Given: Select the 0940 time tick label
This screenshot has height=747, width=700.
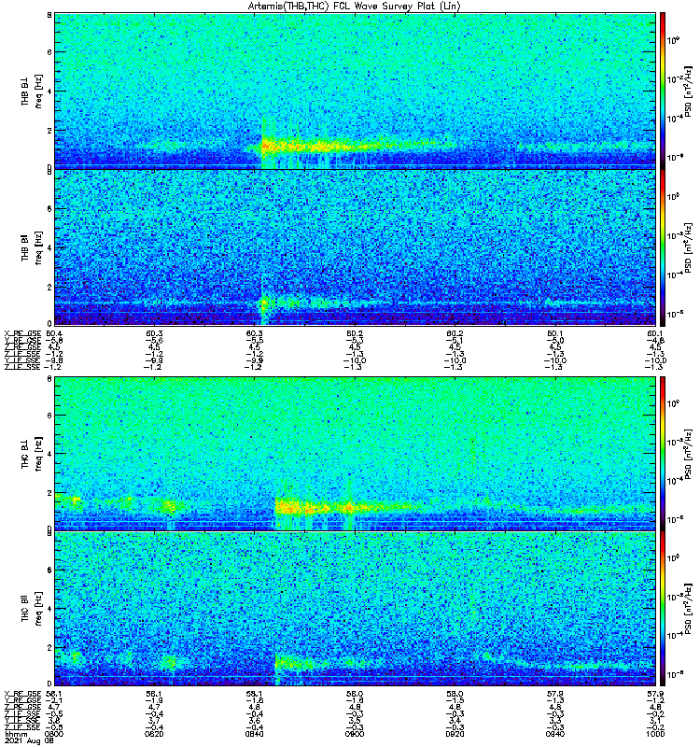Looking at the screenshot, I should (555, 734).
